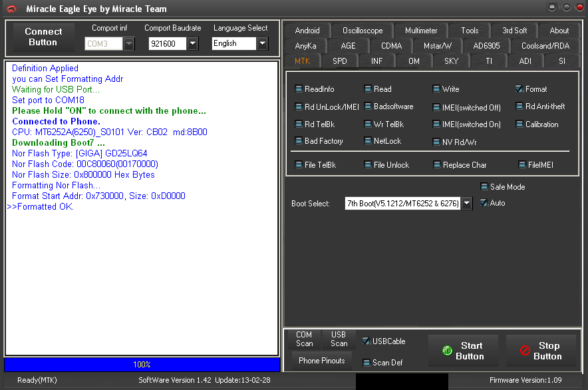
Task: Click the Start Button
Action: 463,351
